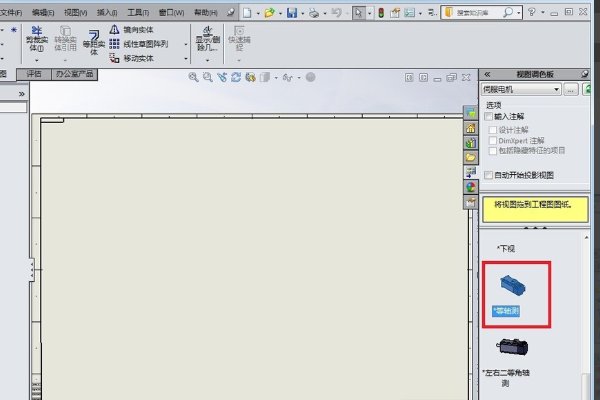Screen dimensions: 600x400
Task: Expand the Open file dropdown arrow
Action: point(280,13)
